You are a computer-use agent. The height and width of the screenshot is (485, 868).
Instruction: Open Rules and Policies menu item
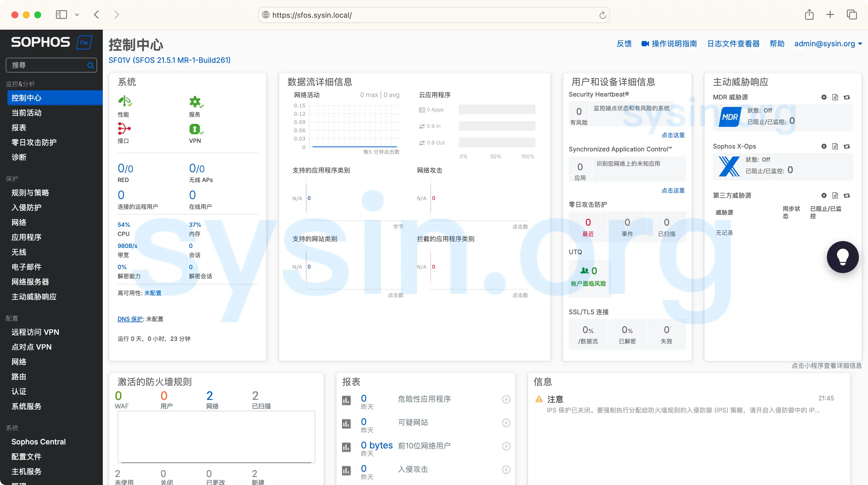point(30,193)
